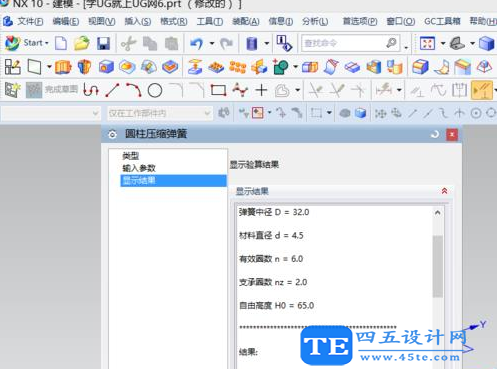This screenshot has width=498, height=369.
Task: Click result line 材料直径 d = 4.5
Action: 271,236
